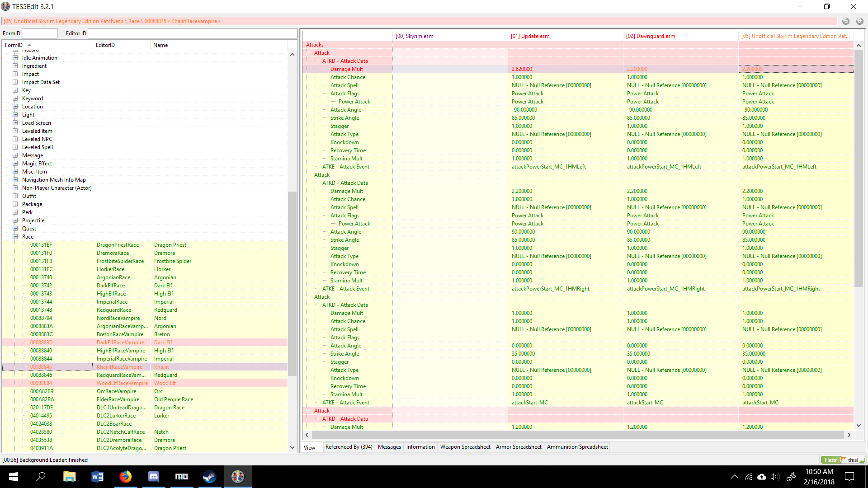Click the [00] Skyrim.esm column header
The image size is (868, 488).
450,36
